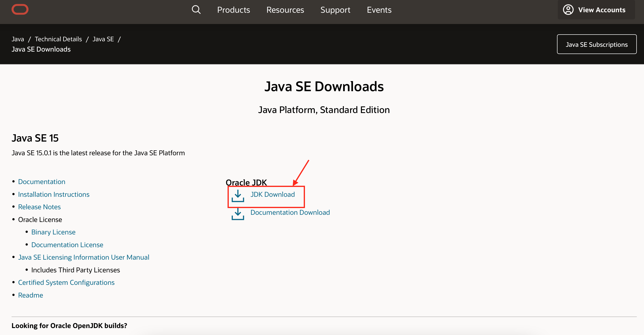Click the Documentation Download arrow icon

[238, 214]
